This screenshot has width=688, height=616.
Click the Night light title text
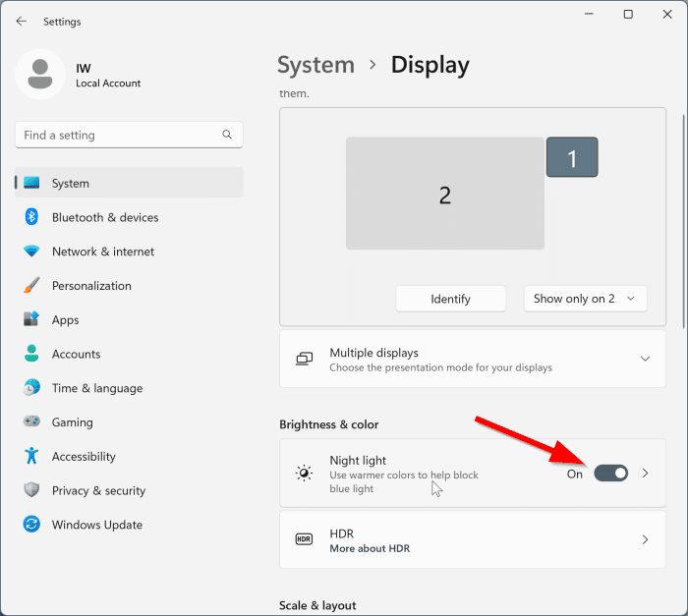pyautogui.click(x=358, y=460)
